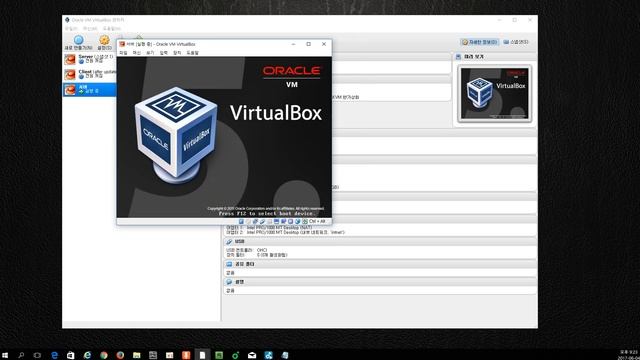Click network indicator in VM status bar
The image size is (640, 360).
255,222
